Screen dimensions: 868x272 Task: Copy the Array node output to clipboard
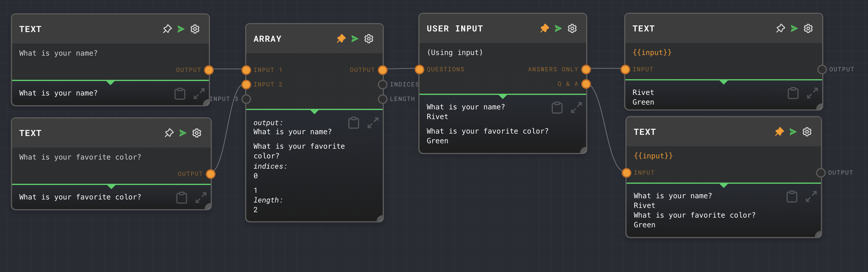(353, 123)
